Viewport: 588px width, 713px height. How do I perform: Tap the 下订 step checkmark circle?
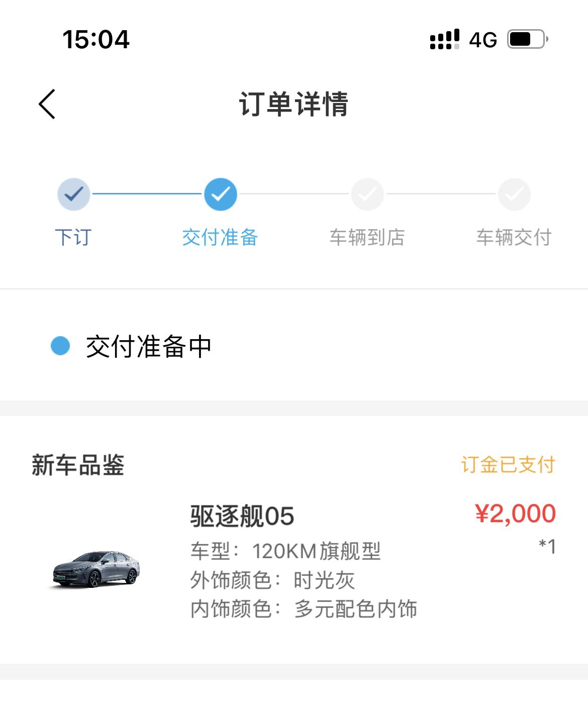[74, 194]
